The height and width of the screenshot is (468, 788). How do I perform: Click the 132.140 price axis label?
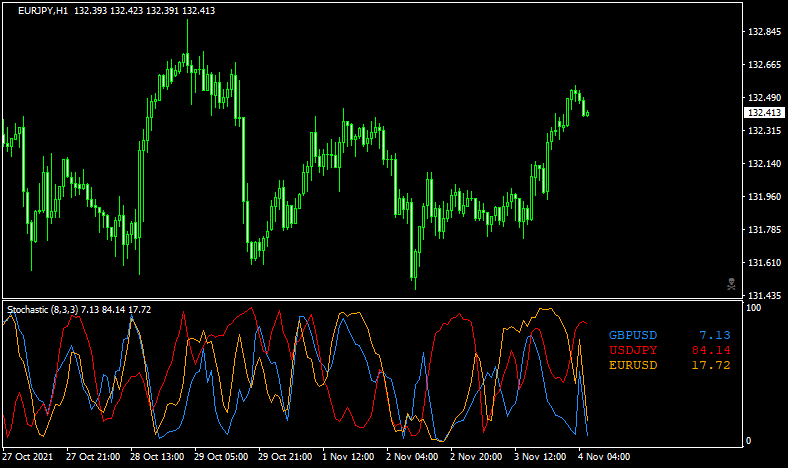coord(764,164)
